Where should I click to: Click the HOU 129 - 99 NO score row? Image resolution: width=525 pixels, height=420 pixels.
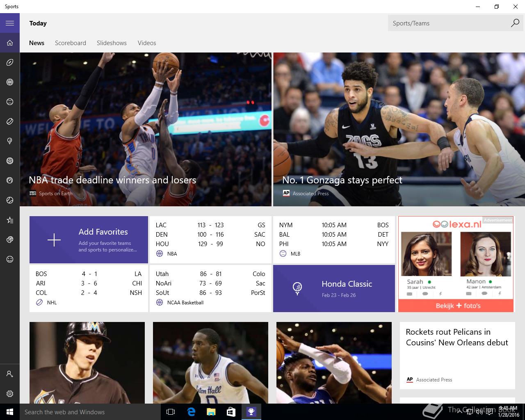210,244
